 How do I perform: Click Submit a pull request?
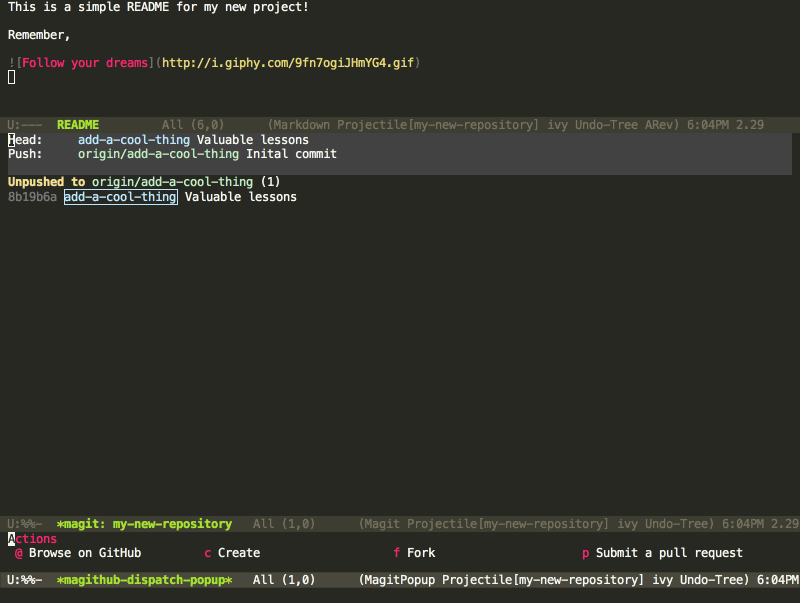pyautogui.click(x=668, y=553)
